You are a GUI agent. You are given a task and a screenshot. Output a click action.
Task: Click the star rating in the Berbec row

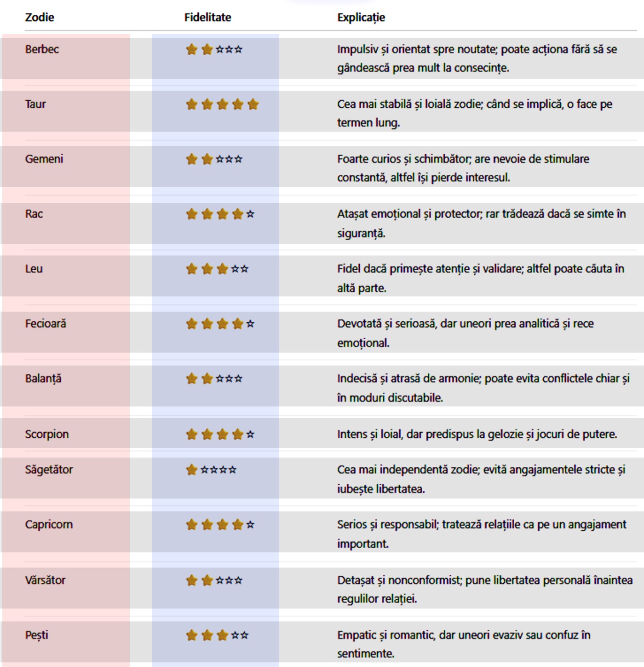point(214,49)
